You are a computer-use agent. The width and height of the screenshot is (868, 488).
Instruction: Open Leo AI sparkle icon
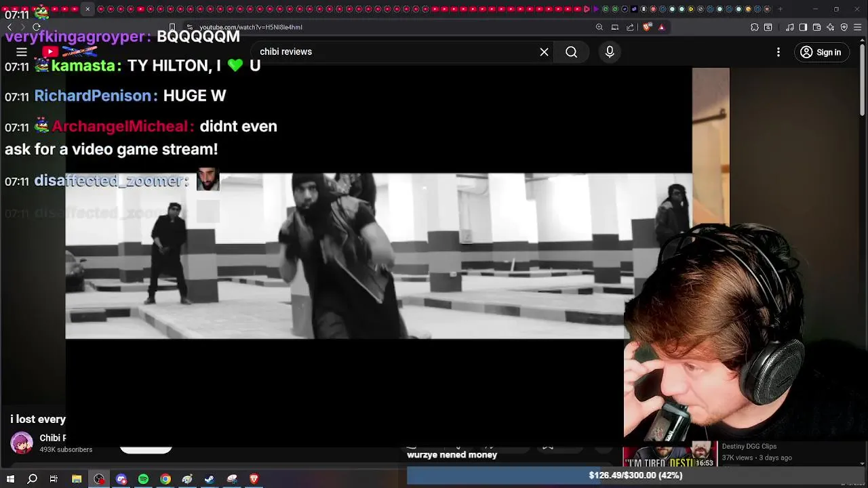(x=831, y=27)
